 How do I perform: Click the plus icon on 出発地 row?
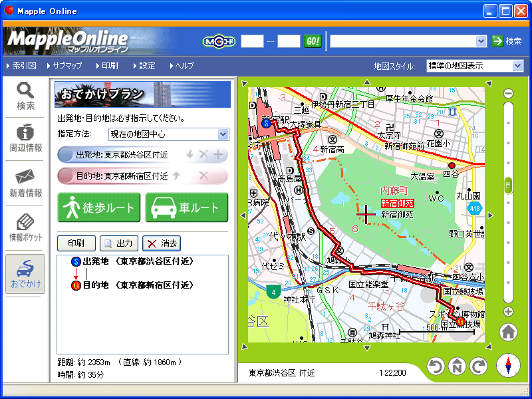(x=218, y=155)
